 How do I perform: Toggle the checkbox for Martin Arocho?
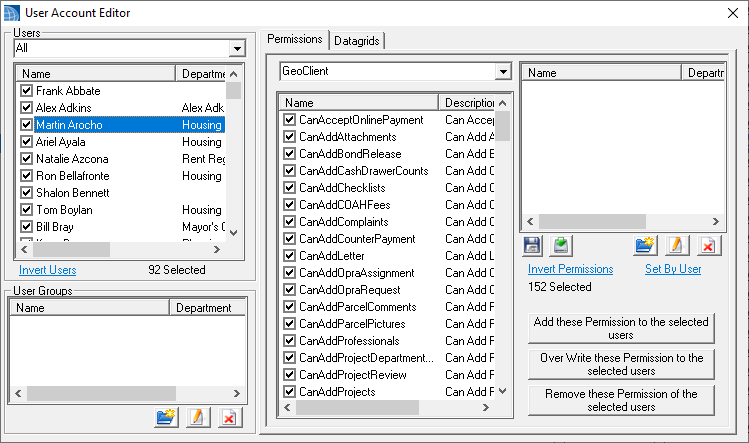click(26, 125)
